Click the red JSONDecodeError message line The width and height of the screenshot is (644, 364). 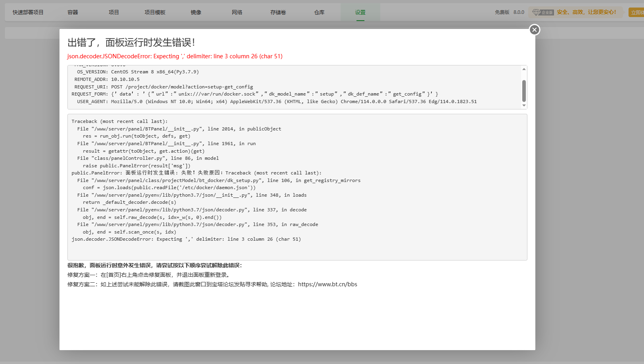(175, 56)
